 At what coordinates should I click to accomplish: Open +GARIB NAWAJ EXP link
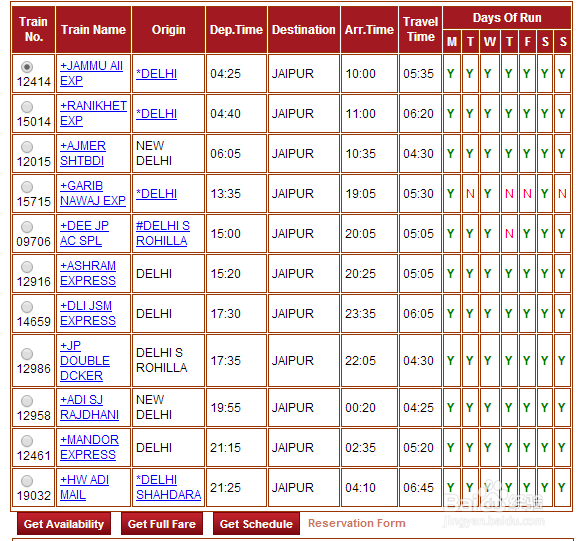pyautogui.click(x=93, y=193)
